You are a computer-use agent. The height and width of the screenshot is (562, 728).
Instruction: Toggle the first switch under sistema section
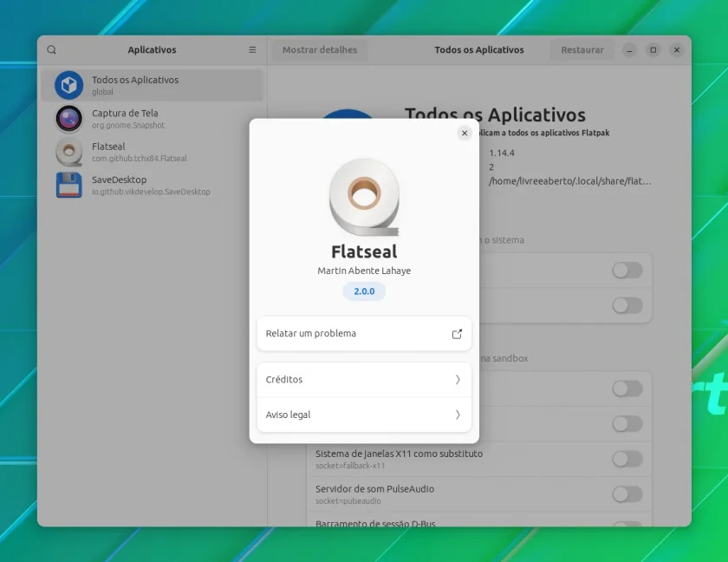627,270
